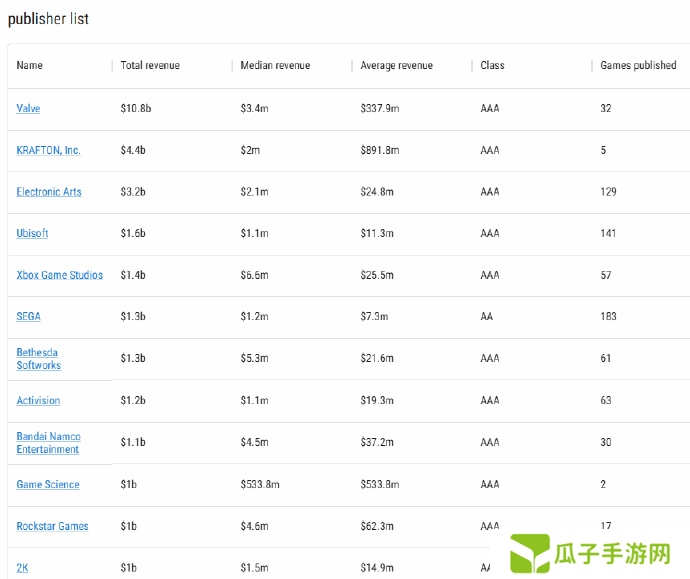Viewport: 690px width, 579px height.
Task: Select Activision's total revenue $1.2b
Action: click(x=133, y=400)
